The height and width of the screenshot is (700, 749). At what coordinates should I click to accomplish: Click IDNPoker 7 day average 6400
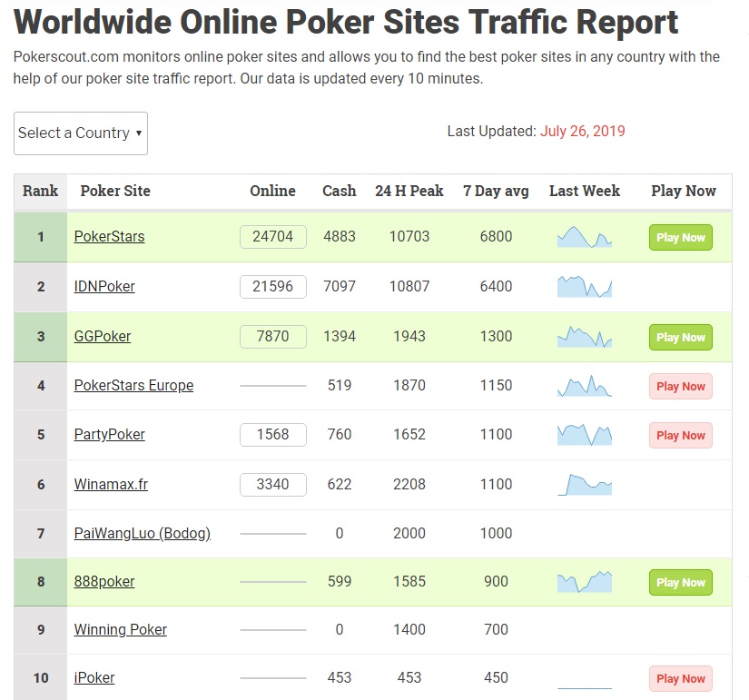point(496,286)
